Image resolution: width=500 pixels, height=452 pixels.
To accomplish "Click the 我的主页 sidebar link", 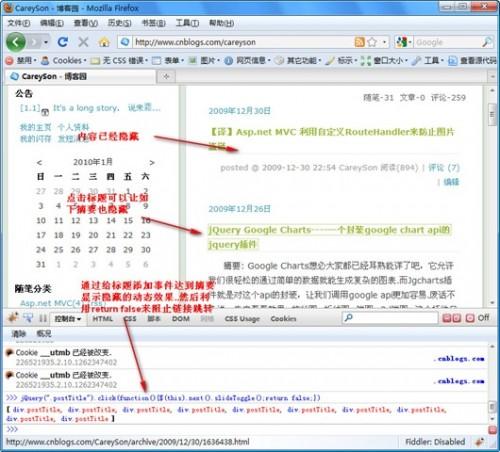I will pos(36,127).
